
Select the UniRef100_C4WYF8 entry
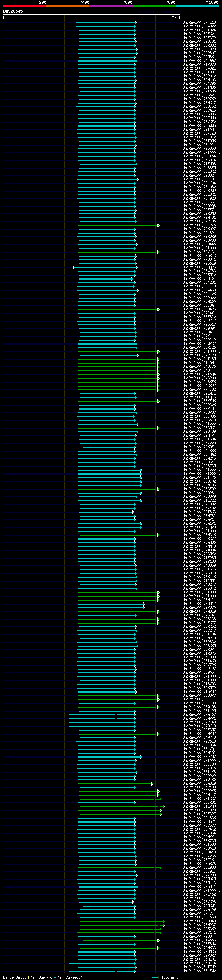[199, 737]
